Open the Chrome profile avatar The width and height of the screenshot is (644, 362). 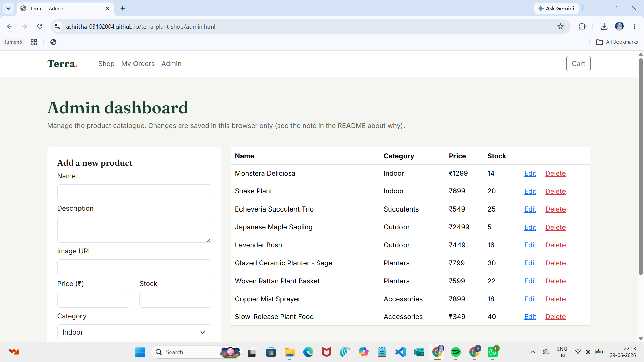pos(619,26)
